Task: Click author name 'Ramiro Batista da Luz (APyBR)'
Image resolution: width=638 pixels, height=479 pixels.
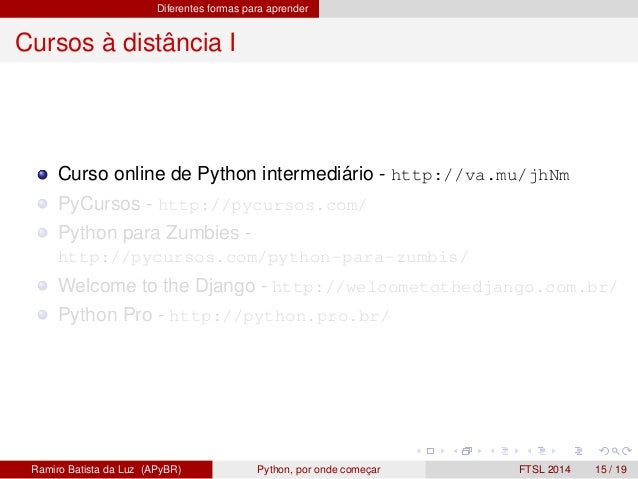Action: tap(106, 469)
